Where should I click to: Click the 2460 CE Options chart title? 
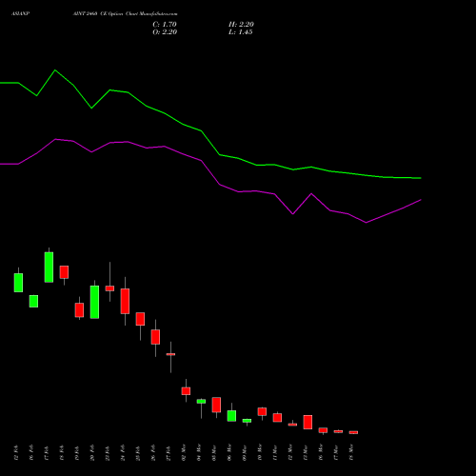(x=125, y=13)
